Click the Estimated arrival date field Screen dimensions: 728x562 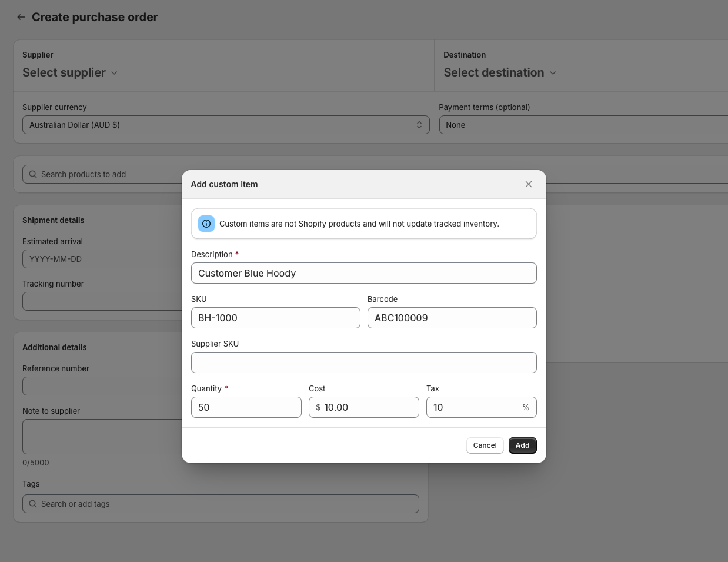click(102, 259)
